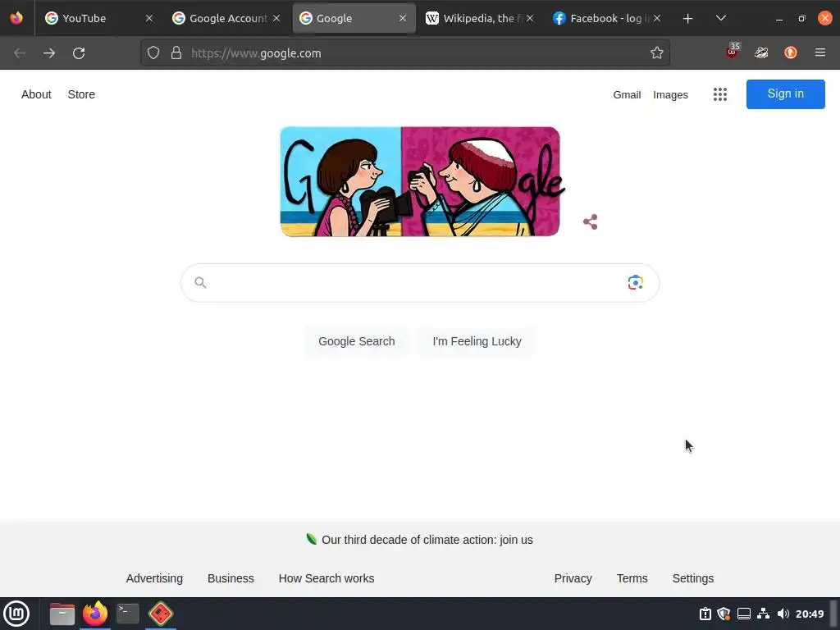The image size is (840, 630).
Task: Open a new tab with plus button
Action: click(x=688, y=19)
